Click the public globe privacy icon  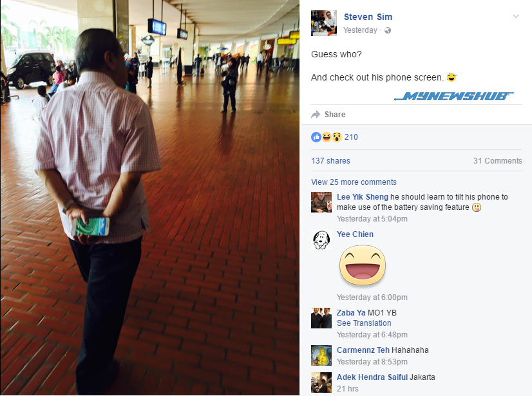[x=388, y=30]
